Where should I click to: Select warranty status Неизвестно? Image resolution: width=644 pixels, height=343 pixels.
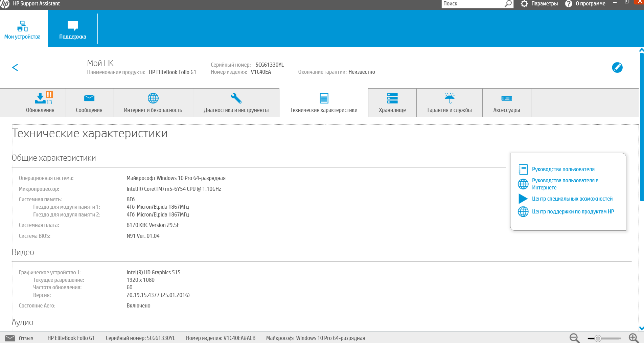click(x=362, y=72)
